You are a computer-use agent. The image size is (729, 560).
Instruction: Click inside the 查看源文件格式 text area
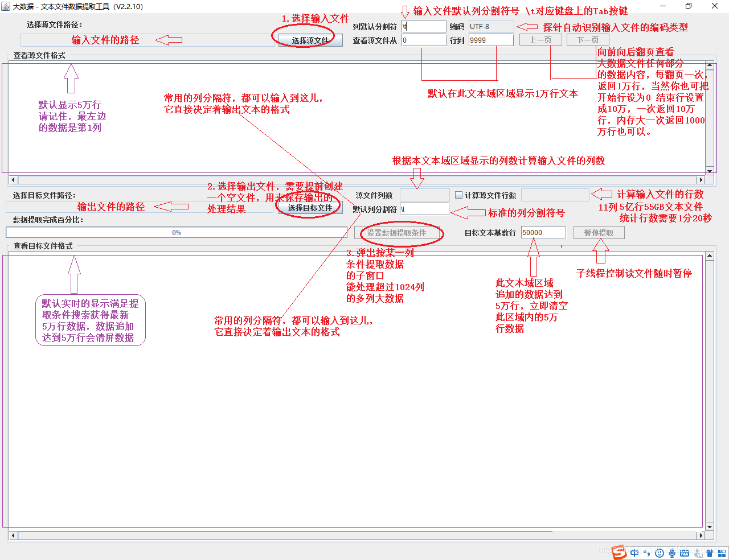(x=357, y=118)
